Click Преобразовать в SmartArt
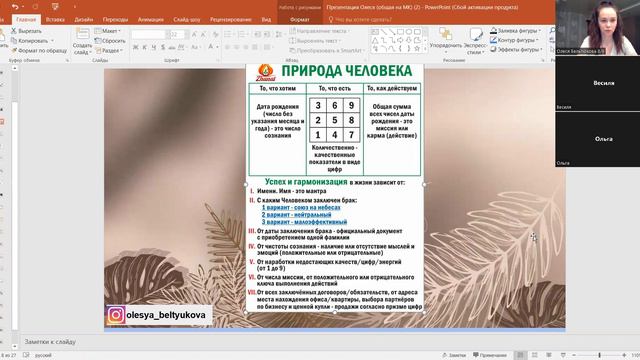640x360 pixels. (x=327, y=51)
